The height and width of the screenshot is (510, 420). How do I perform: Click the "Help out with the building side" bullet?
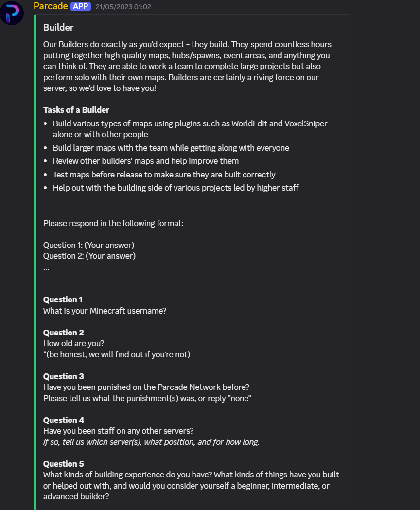click(175, 188)
